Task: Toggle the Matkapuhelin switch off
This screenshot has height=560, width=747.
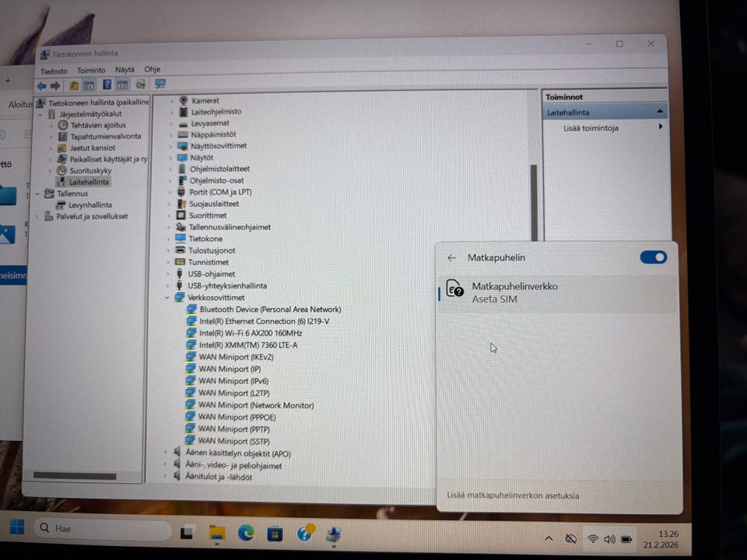Action: point(653,257)
